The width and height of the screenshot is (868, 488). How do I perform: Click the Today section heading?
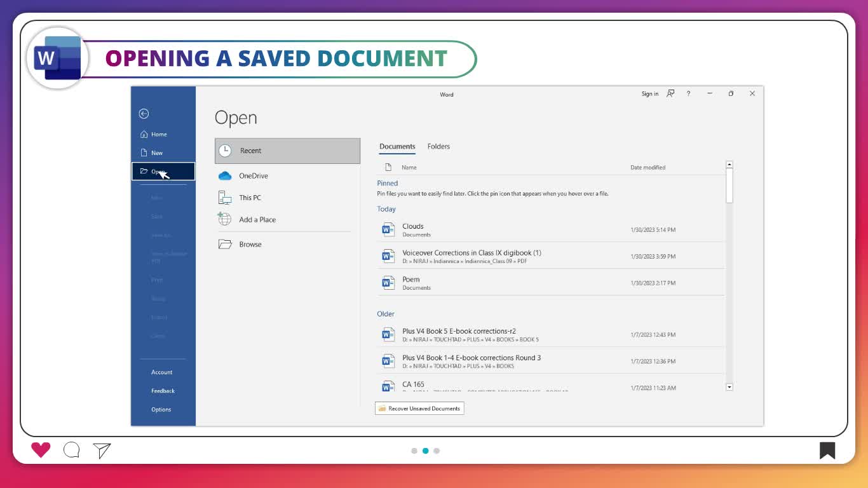[x=386, y=209]
